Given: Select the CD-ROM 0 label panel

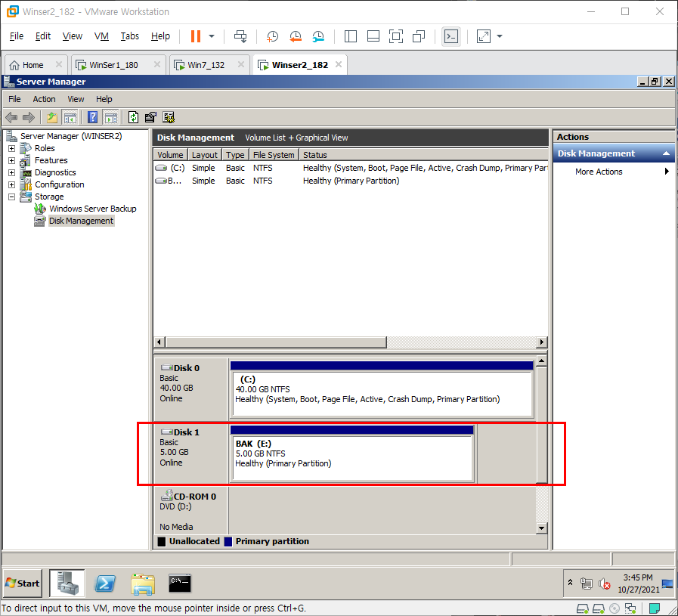Looking at the screenshot, I should point(190,511).
